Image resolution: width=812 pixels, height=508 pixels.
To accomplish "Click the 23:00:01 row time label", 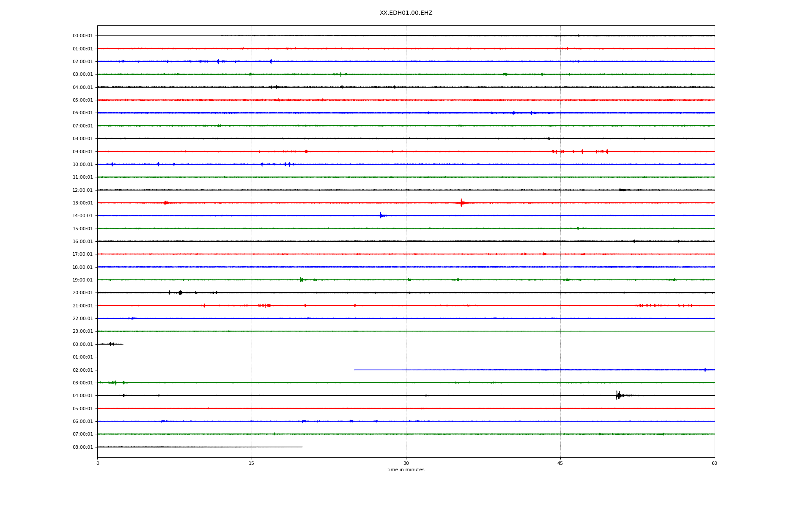I will point(82,331).
